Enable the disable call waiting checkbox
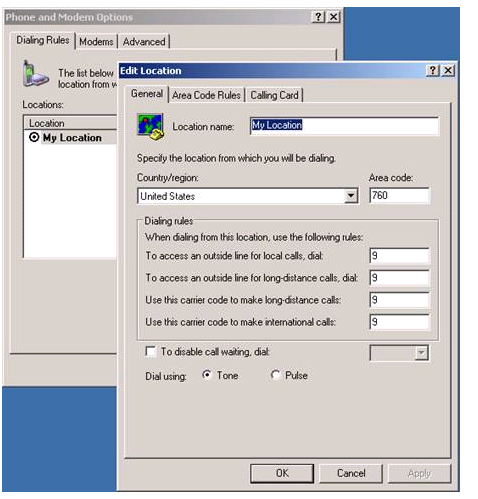Viewport: 478px width, 499px height. coord(151,352)
